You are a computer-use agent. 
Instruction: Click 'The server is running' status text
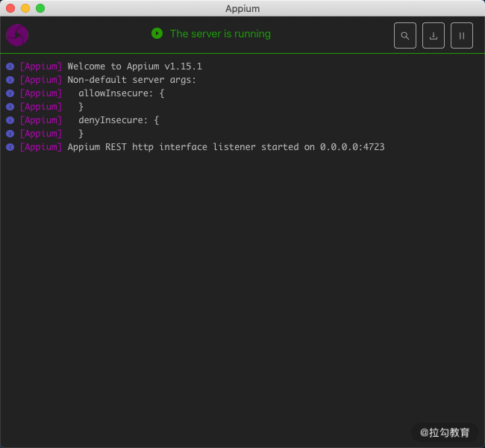(220, 34)
